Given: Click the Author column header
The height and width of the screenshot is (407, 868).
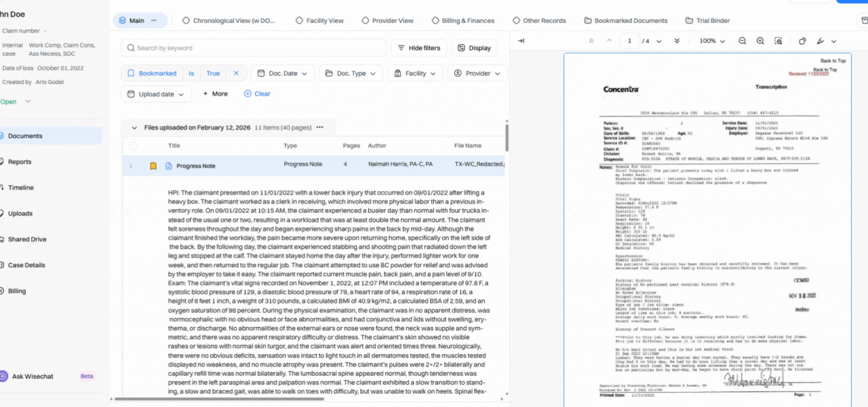Looking at the screenshot, I should (377, 146).
